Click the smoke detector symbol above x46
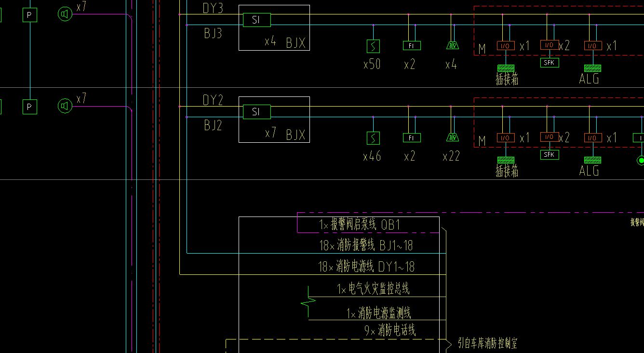The image size is (644, 353). point(373,138)
